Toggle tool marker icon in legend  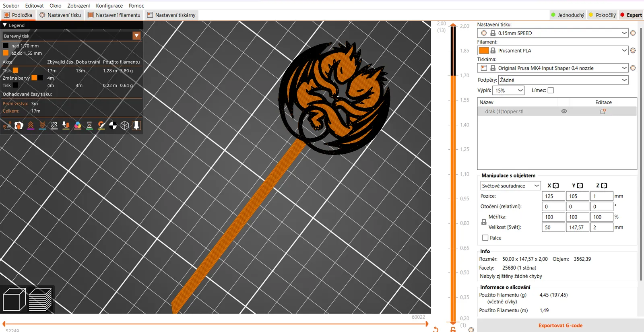click(x=136, y=126)
